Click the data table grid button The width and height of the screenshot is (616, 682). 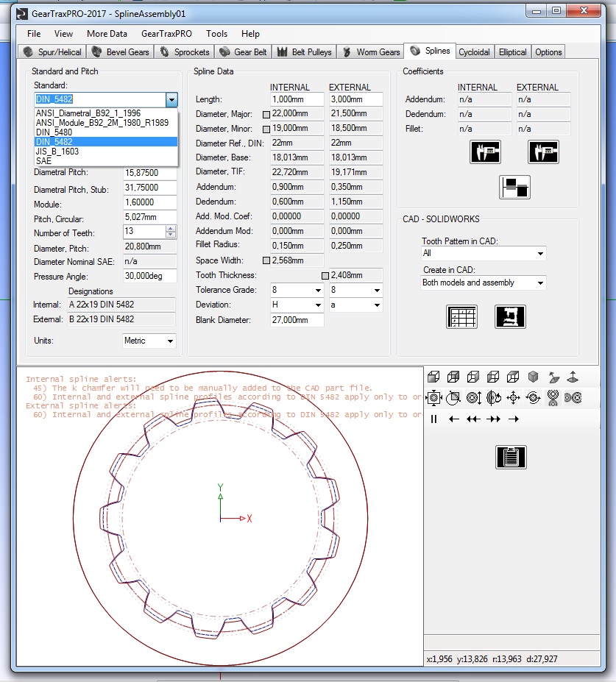pyautogui.click(x=461, y=316)
